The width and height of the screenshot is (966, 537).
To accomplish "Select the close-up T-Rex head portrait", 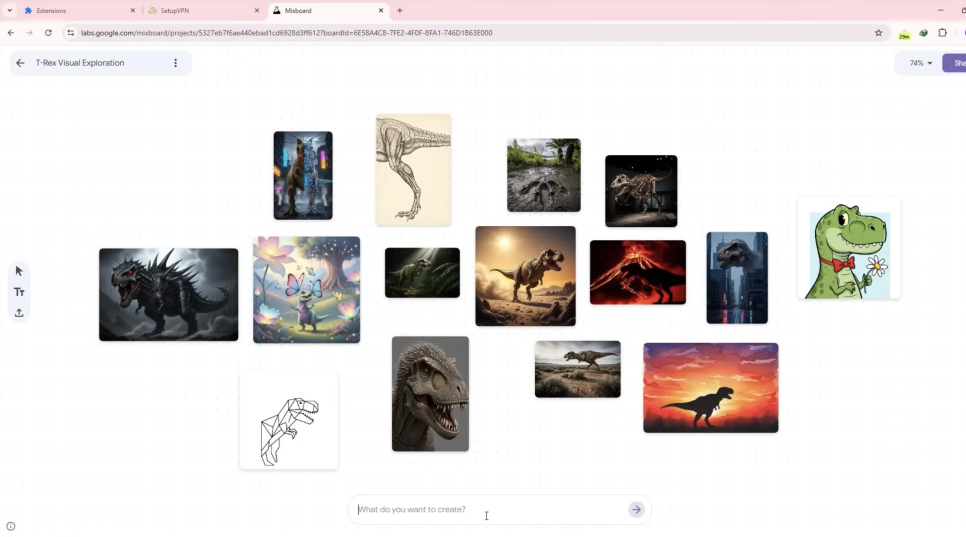I will [x=430, y=394].
